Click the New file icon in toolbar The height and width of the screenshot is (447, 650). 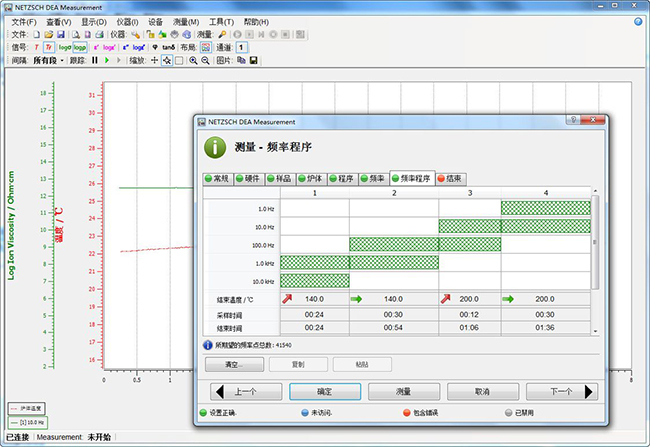pos(37,34)
